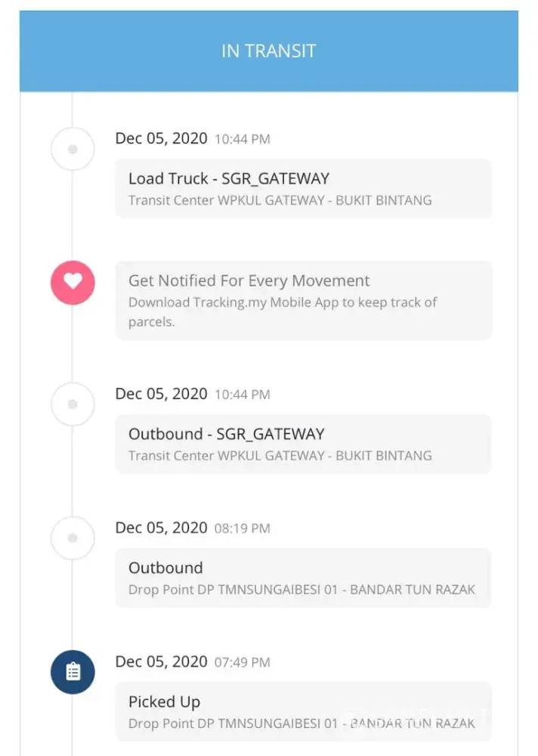538x756 pixels.
Task: Open the Picked Up event card
Action: pos(303,711)
